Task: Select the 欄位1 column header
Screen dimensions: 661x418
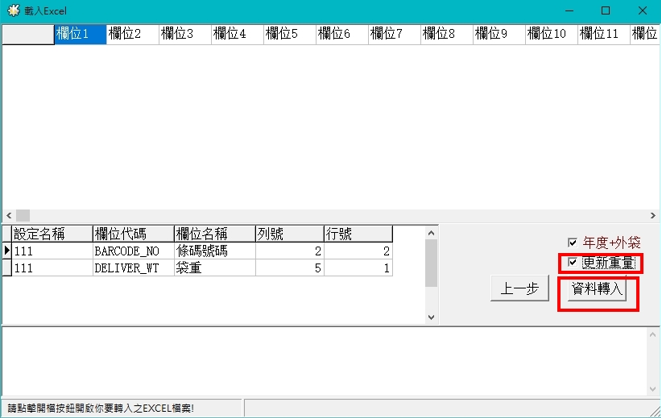Action: [x=79, y=34]
